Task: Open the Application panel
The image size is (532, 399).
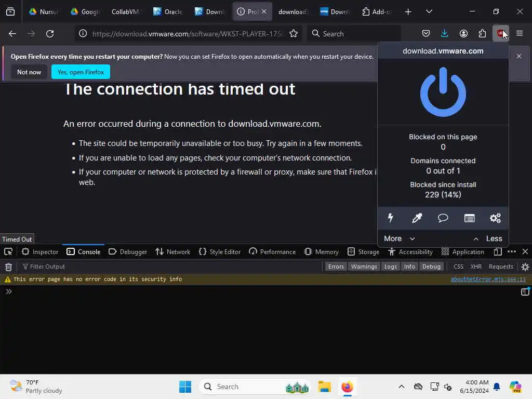Action: 462,252
